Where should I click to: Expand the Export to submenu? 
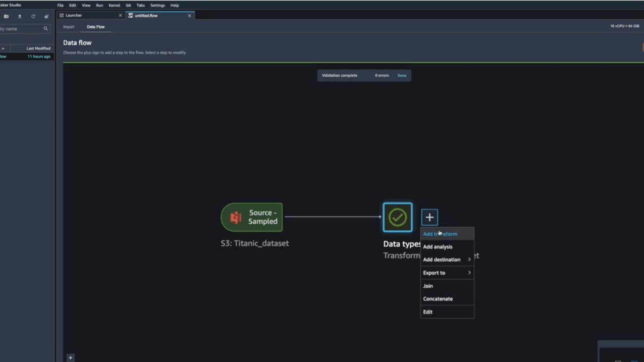pyautogui.click(x=447, y=273)
